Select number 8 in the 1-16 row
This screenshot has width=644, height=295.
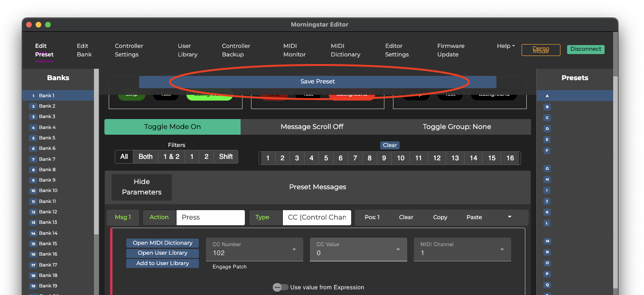tap(369, 158)
